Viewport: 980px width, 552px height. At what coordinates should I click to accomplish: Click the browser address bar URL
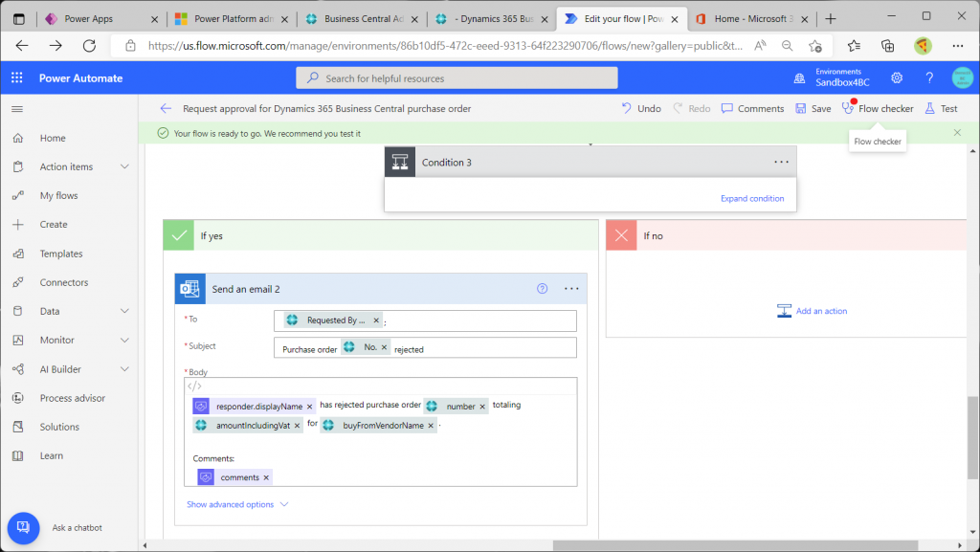click(445, 46)
